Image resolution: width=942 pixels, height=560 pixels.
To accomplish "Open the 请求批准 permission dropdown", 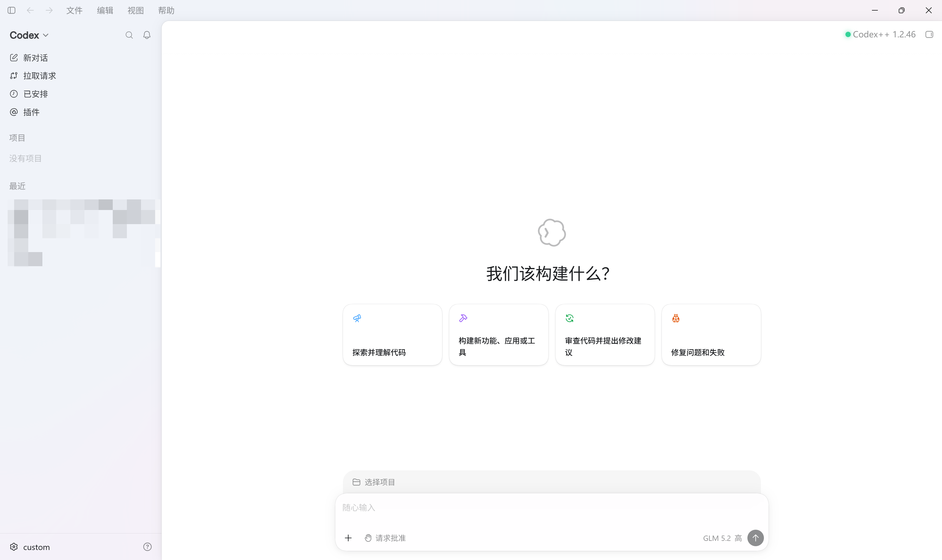I will point(385,538).
